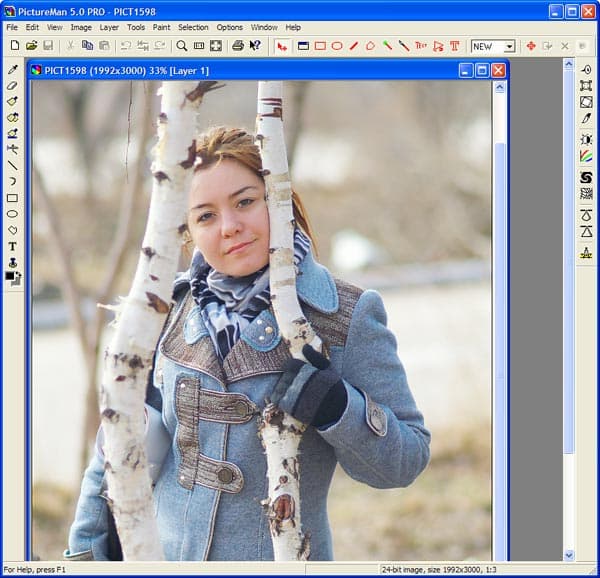Select the green magic wand selection tool

click(387, 46)
